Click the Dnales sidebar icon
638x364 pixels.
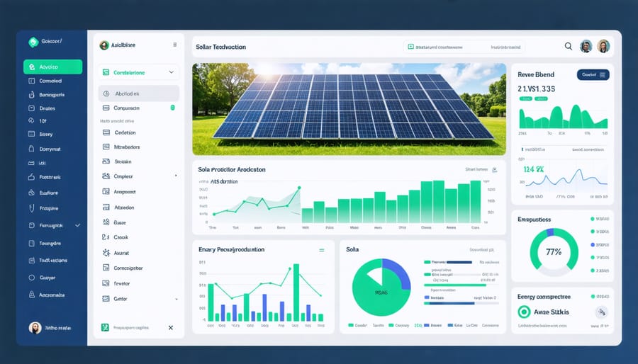(31, 108)
